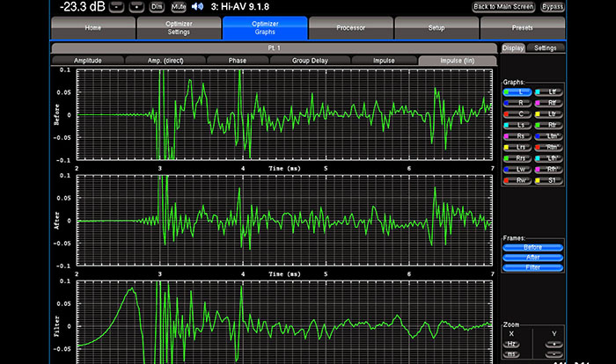Open the Home tab
This screenshot has width=616, height=364.
coord(93,28)
